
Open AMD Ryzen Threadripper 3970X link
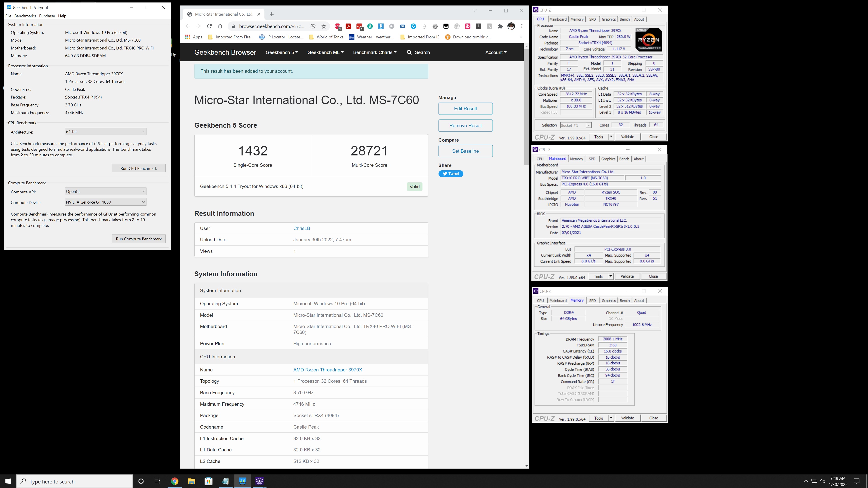(328, 370)
